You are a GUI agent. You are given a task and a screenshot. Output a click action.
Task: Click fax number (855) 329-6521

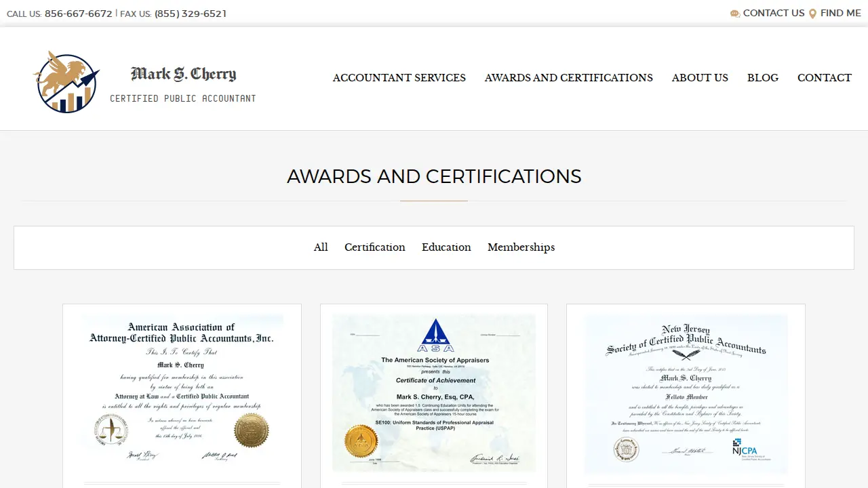click(x=191, y=14)
